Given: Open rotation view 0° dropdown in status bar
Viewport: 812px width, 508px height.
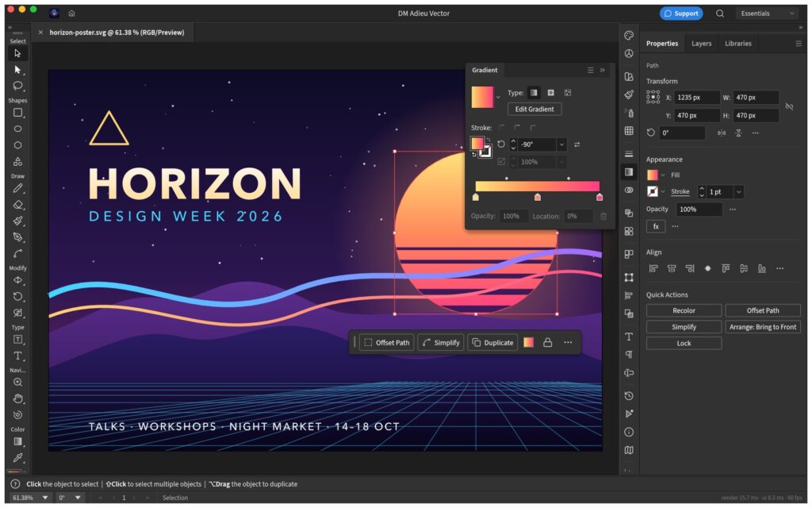Looking at the screenshot, I should (78, 498).
